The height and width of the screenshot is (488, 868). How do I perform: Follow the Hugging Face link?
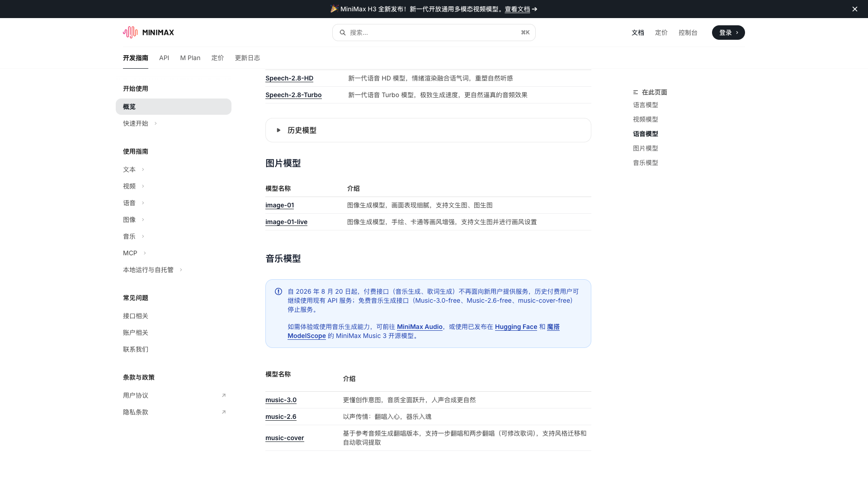[516, 327]
